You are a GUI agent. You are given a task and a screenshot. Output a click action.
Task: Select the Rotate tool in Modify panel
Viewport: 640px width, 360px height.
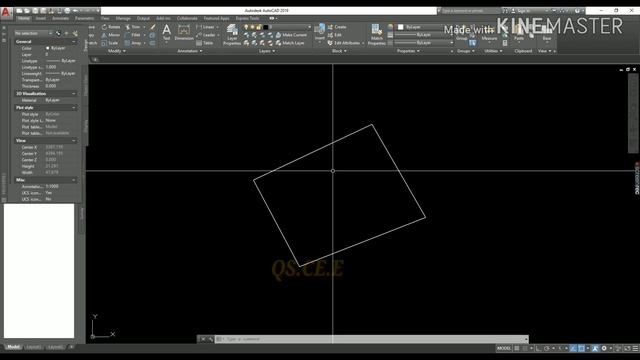pos(111,27)
